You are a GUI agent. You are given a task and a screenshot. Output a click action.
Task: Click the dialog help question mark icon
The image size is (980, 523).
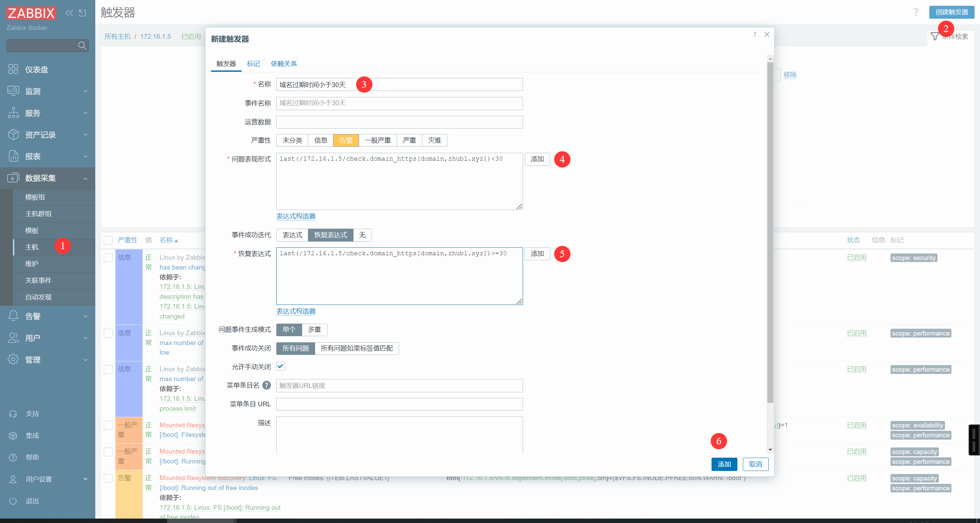tap(755, 35)
